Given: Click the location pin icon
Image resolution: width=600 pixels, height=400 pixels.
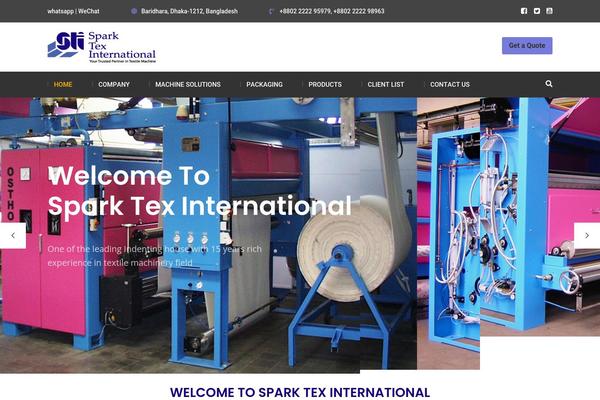Looking at the screenshot, I should point(134,11).
